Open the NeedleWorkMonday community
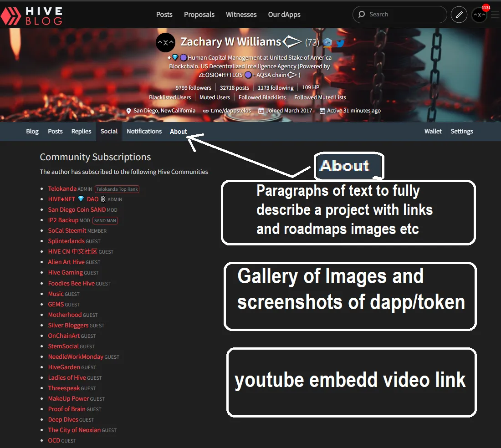The image size is (501, 448). tap(76, 356)
